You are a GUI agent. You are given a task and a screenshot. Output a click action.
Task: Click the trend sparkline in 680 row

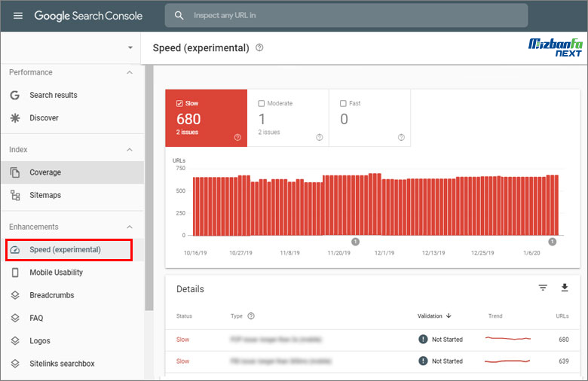pyautogui.click(x=508, y=338)
